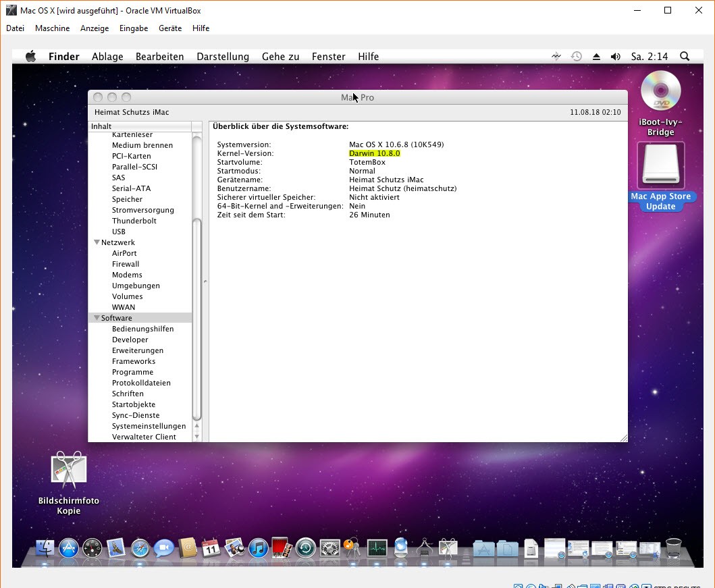Select USB in the hardware list
Screen dimensions: 715x588
119,232
